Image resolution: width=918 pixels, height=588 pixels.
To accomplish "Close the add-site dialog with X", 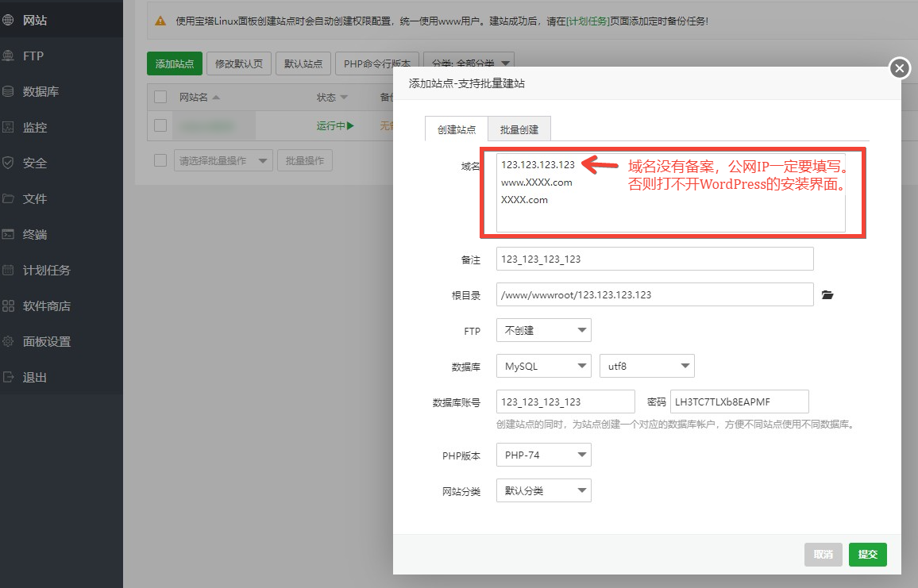I will point(899,69).
